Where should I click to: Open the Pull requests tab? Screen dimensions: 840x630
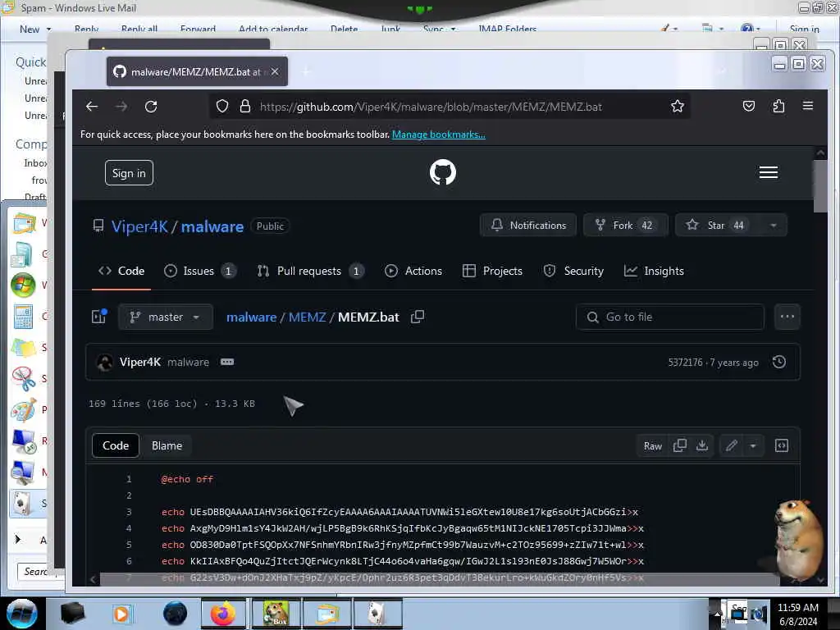[x=310, y=271]
